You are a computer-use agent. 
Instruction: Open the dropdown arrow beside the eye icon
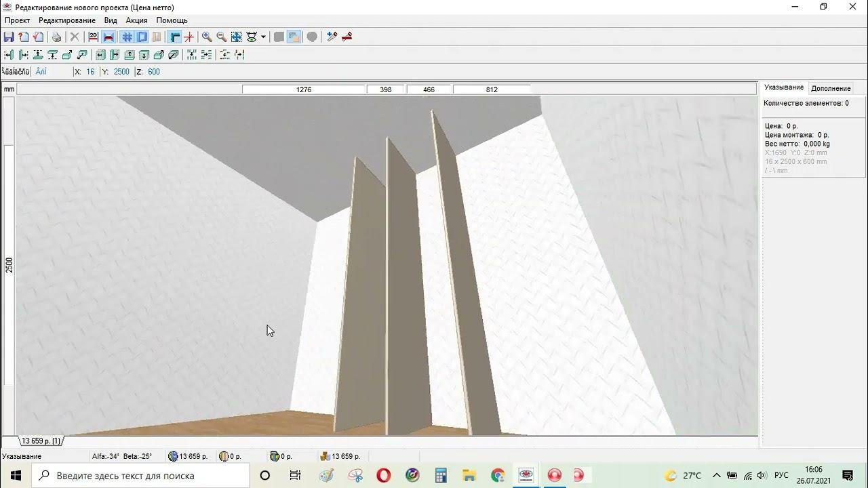pos(263,37)
